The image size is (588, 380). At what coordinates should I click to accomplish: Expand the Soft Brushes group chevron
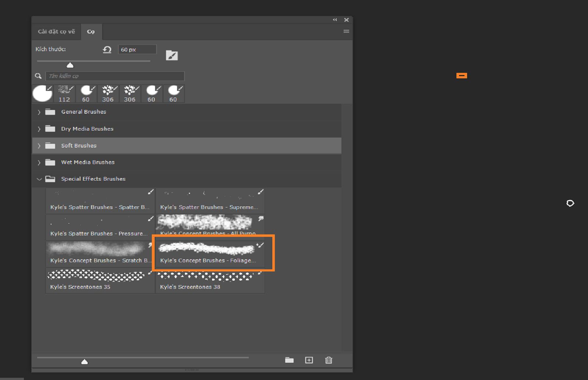point(39,146)
